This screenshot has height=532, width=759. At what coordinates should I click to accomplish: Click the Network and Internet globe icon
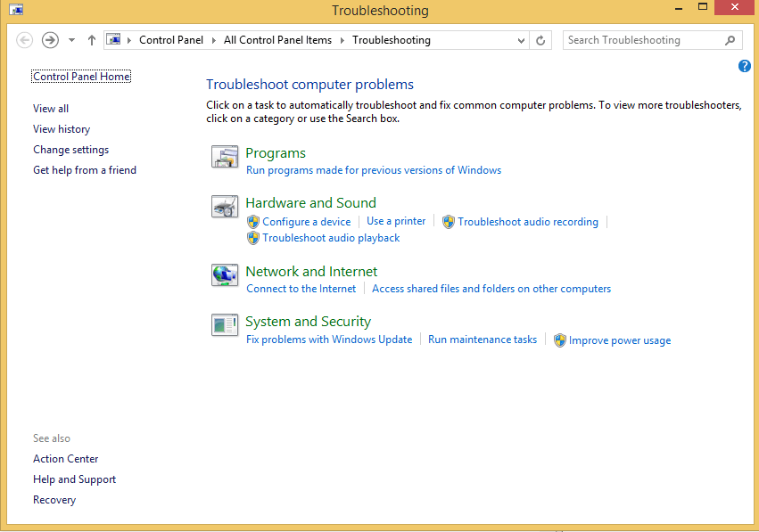point(225,275)
